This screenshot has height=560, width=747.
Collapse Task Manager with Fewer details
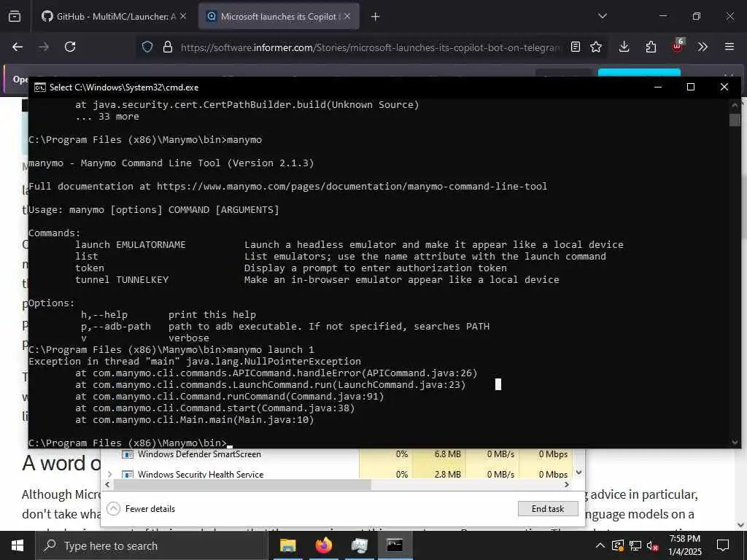click(x=141, y=508)
